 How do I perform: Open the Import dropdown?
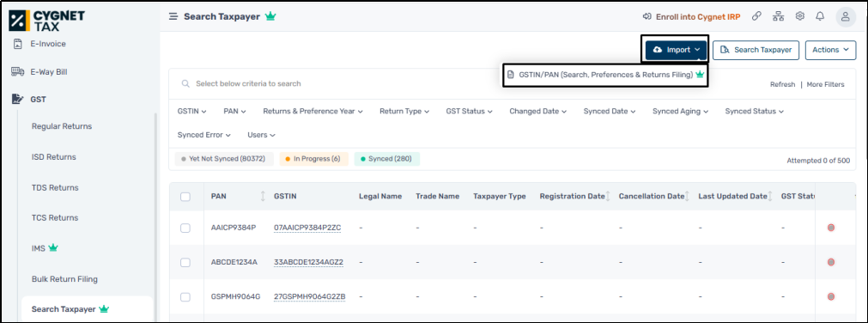click(677, 50)
